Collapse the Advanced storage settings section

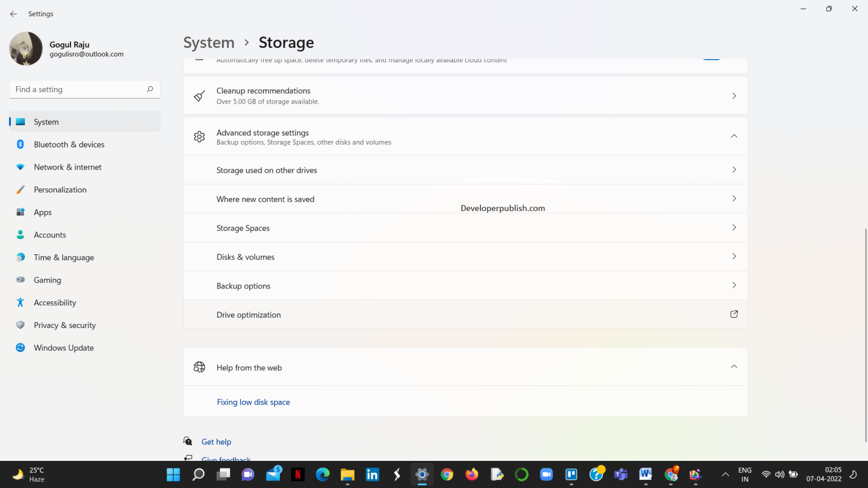tap(734, 136)
